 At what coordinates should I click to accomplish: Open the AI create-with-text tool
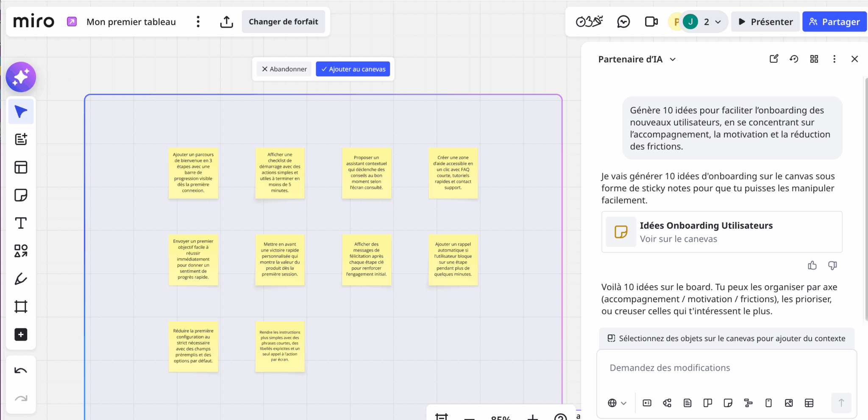[21, 139]
